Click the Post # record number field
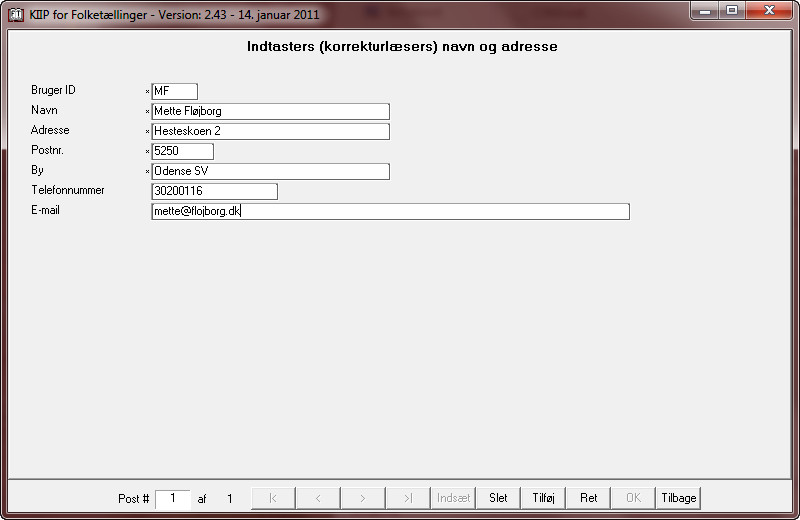This screenshot has width=800, height=520. pos(172,499)
